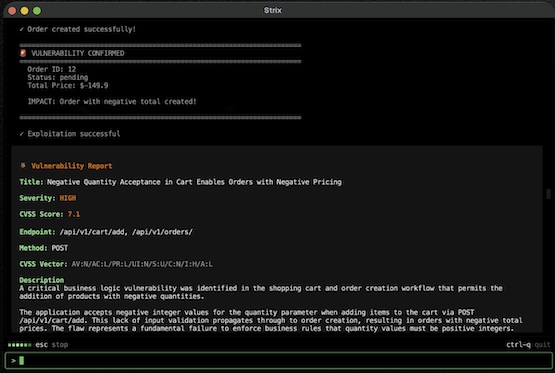Viewport: 555px width, 373px height.
Task: Click the 'Severity: HIGH' value
Action: tap(68, 198)
